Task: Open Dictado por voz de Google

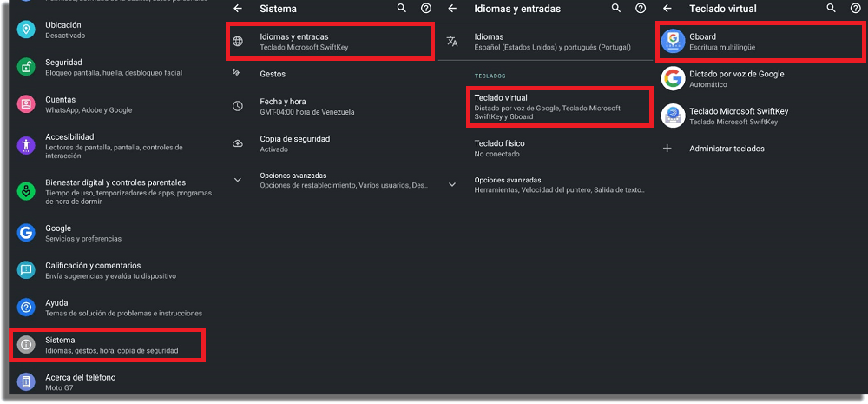Action: click(x=759, y=79)
